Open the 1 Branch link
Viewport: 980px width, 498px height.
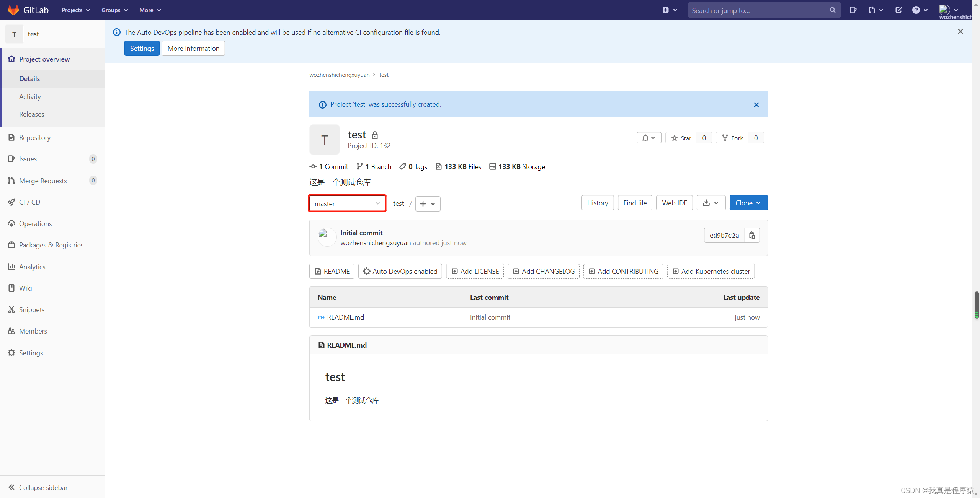pyautogui.click(x=374, y=166)
